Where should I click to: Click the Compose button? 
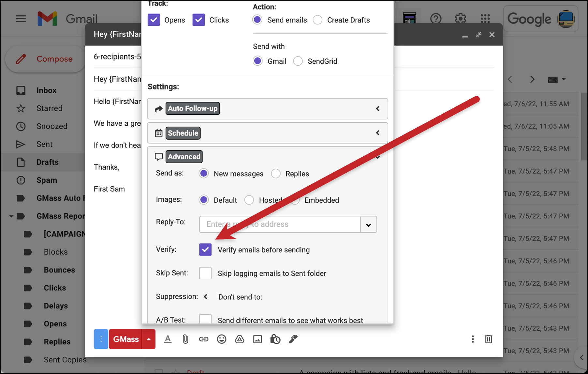tap(45, 59)
